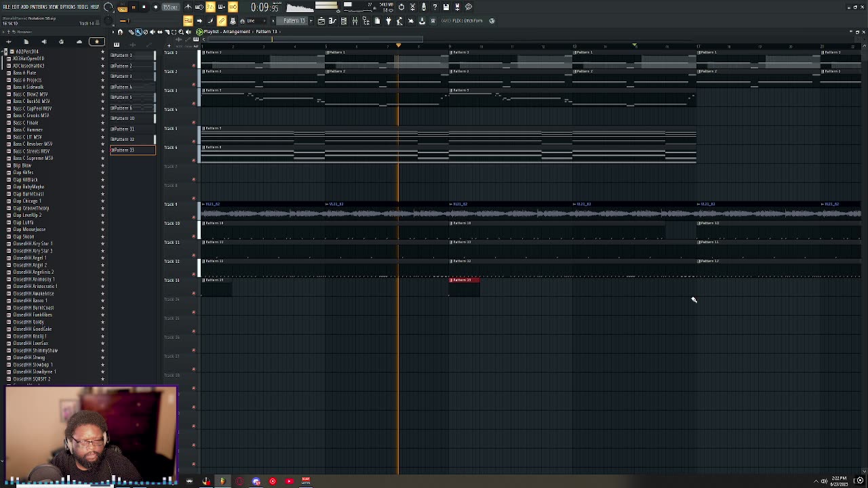Click the Clap AllBlack browser item

tap(26, 180)
